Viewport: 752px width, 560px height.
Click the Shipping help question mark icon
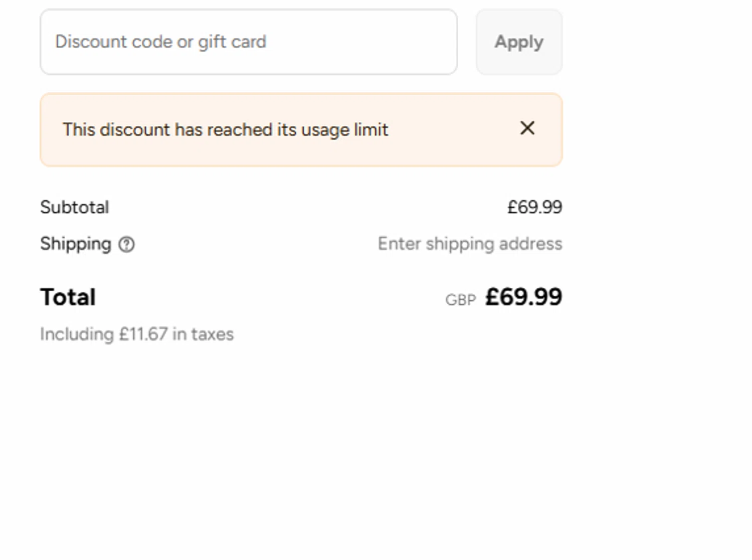126,245
